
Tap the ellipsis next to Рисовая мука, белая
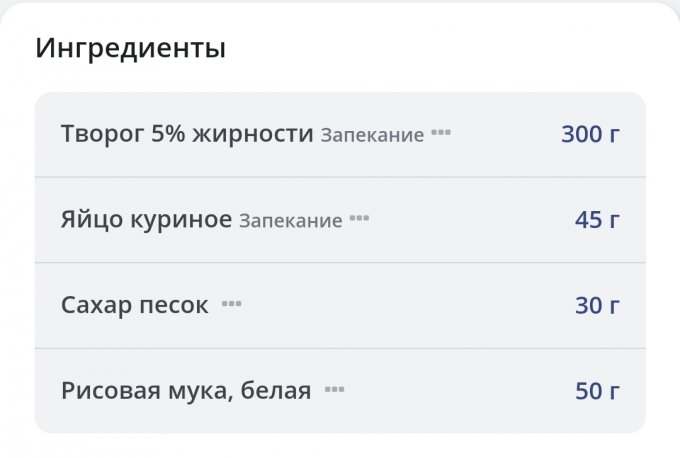point(334,390)
